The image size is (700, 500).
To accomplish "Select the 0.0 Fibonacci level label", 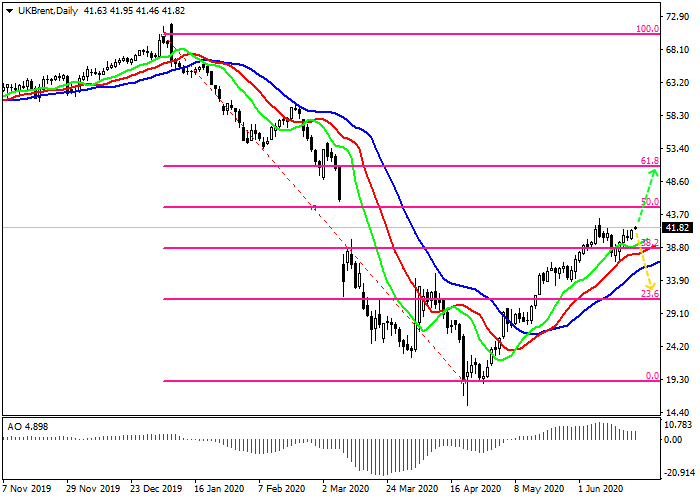I will [651, 376].
